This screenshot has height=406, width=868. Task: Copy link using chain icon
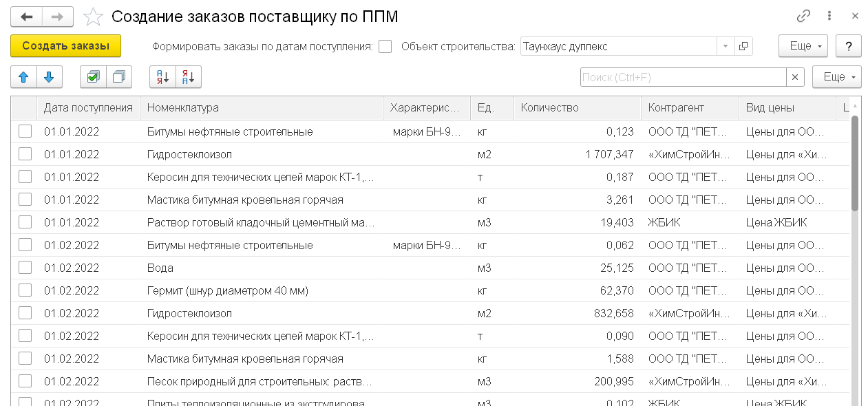pos(803,17)
